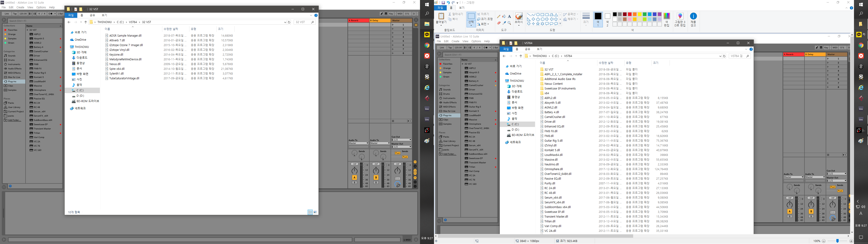Toggle A Reverb track activator beside 32 VST window
Viewport: 868px width, 244px height.
354,178
